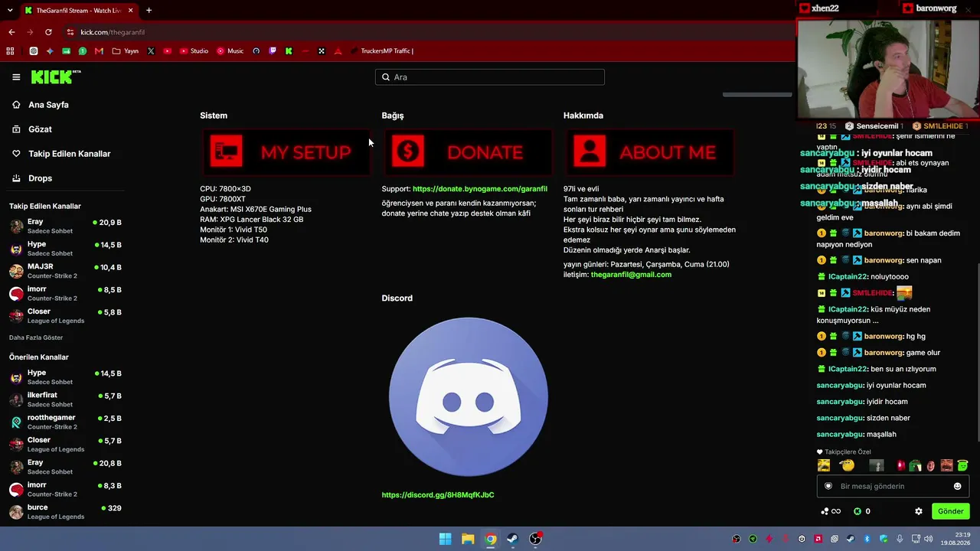Go to the Gözat browse section
Viewport: 980px width, 551px height.
click(40, 129)
